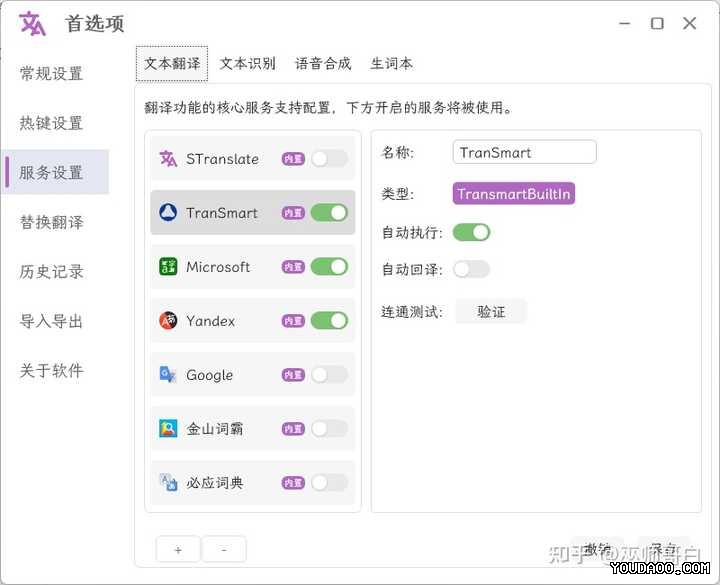Disable the TranSmart service toggle
The width and height of the screenshot is (720, 585).
(x=329, y=213)
